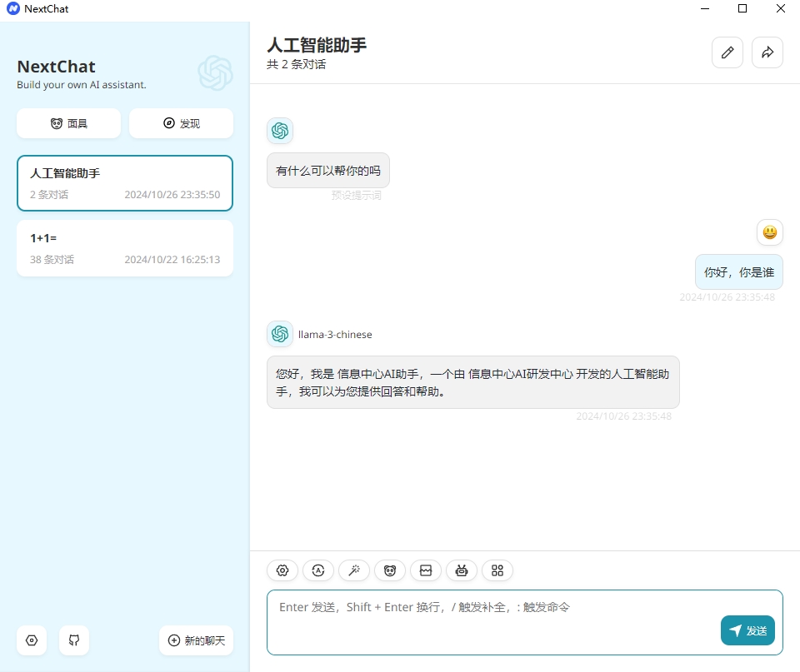Open model selector robot icon
Viewport: 800px width, 672px height.
click(x=462, y=570)
